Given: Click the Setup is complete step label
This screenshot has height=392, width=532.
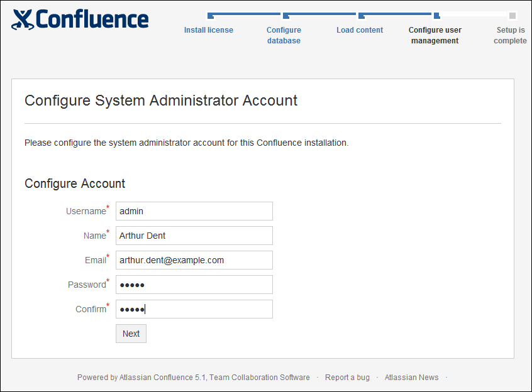Looking at the screenshot, I should click(x=510, y=35).
